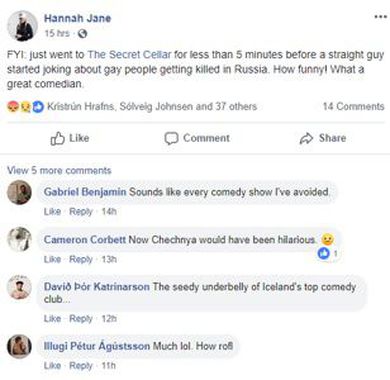The width and height of the screenshot is (390, 380).
Task: Click the thumbs-up Like icon on post
Action: click(57, 138)
